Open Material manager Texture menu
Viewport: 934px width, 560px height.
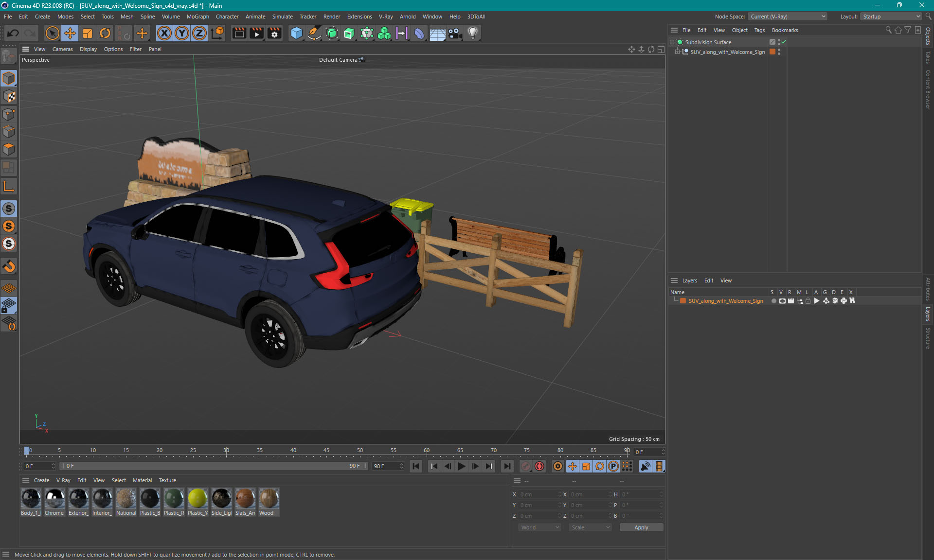click(x=167, y=480)
